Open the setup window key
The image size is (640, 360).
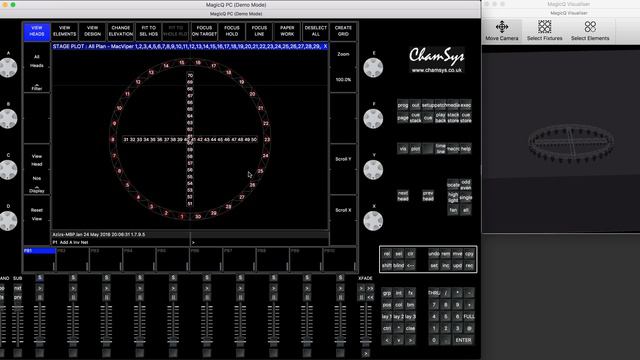tap(428, 105)
